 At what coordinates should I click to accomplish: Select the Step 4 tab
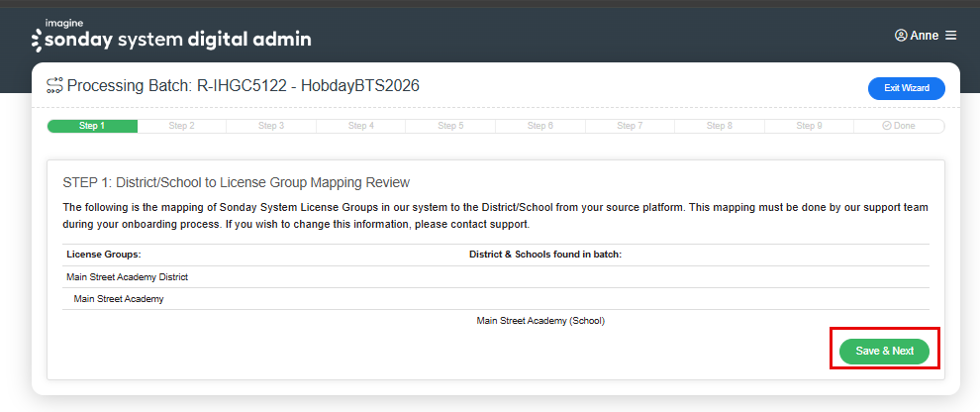361,126
